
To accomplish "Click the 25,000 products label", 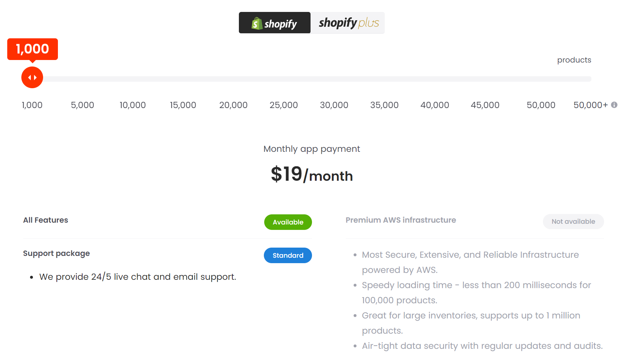I will 284,105.
